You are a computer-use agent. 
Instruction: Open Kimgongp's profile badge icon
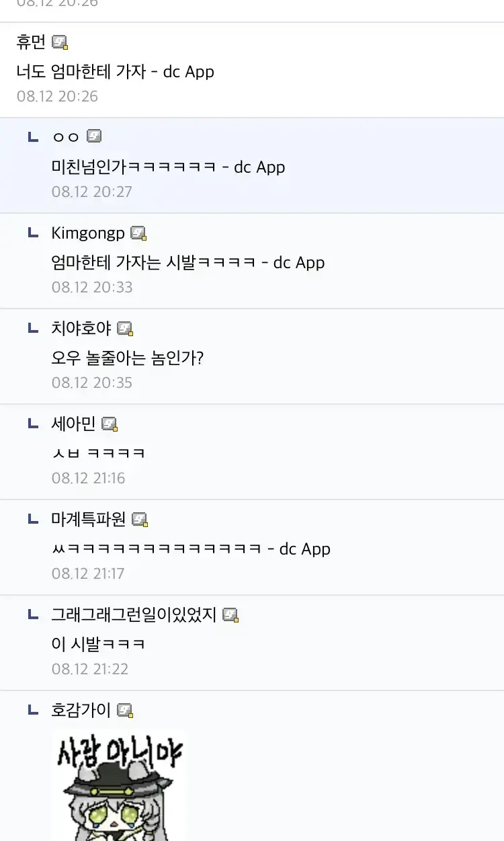(138, 232)
